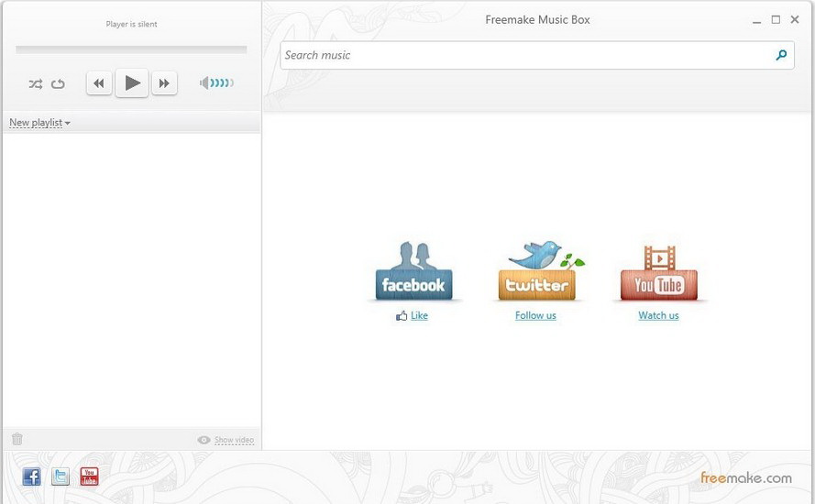Click the magnifier search icon
This screenshot has width=815, height=504.
pos(781,55)
